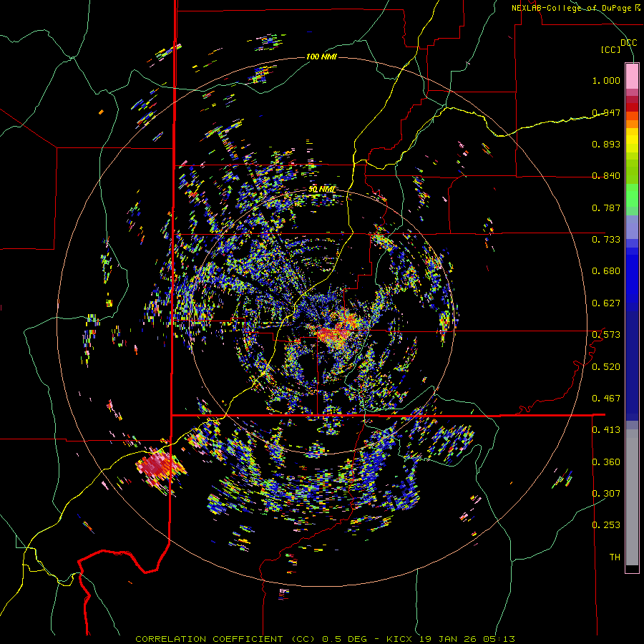The image size is (644, 644).
Task: Click the 100 NMI range ring label
Action: (x=321, y=57)
